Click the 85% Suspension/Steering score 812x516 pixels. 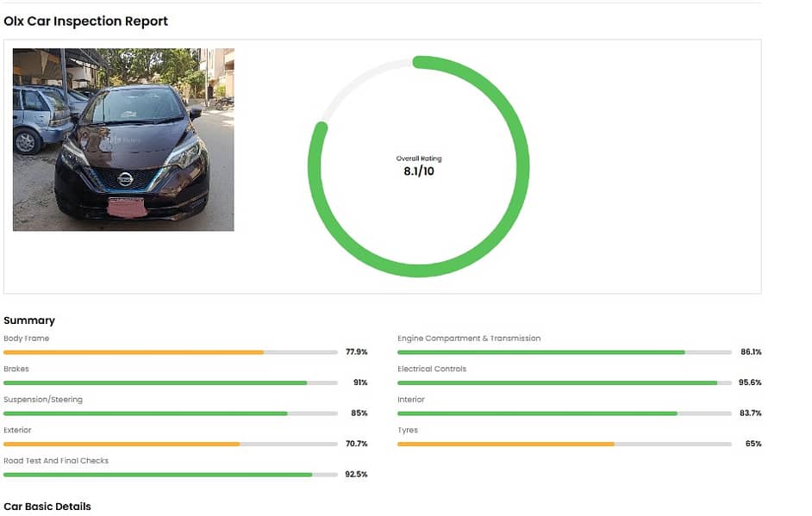(359, 413)
